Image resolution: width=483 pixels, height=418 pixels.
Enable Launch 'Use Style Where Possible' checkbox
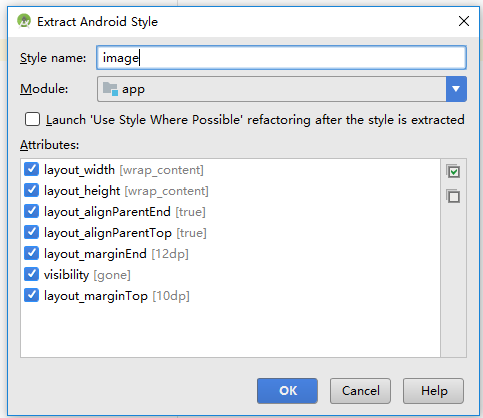click(32, 119)
